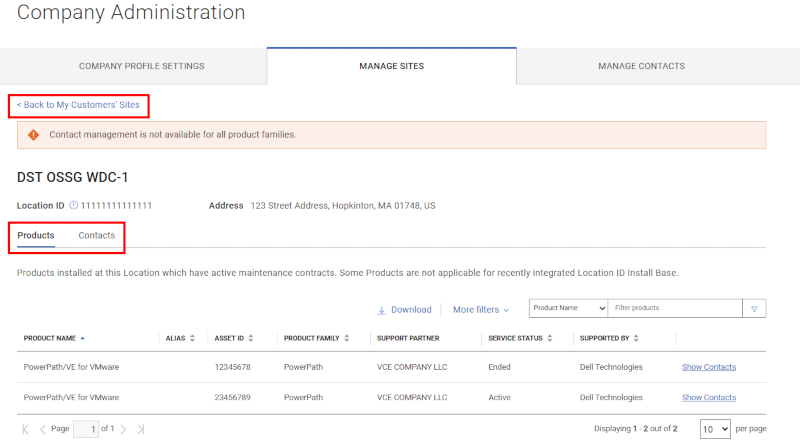The image size is (800, 444).
Task: Open the Product Name filter dropdown
Action: click(x=568, y=309)
